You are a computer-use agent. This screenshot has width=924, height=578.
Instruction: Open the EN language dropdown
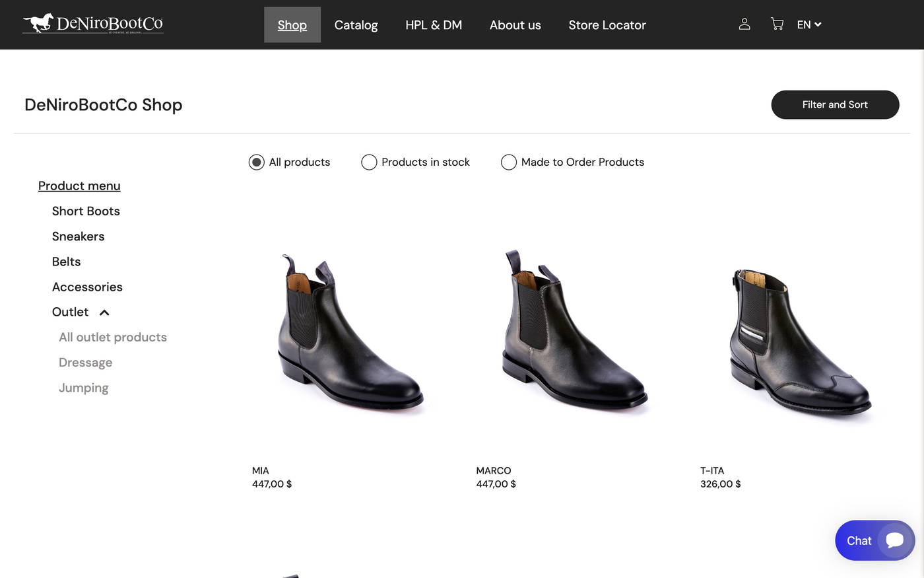click(x=808, y=24)
